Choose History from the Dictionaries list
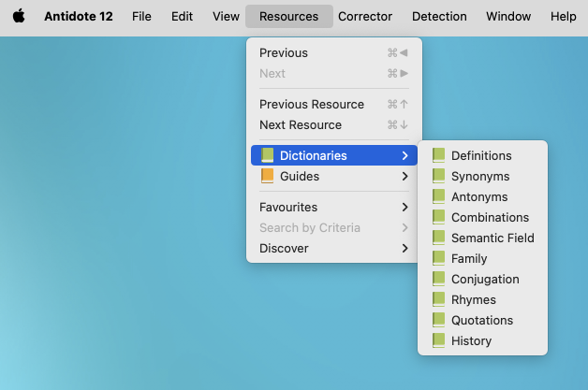Viewport: 588px width, 390px height. point(471,340)
